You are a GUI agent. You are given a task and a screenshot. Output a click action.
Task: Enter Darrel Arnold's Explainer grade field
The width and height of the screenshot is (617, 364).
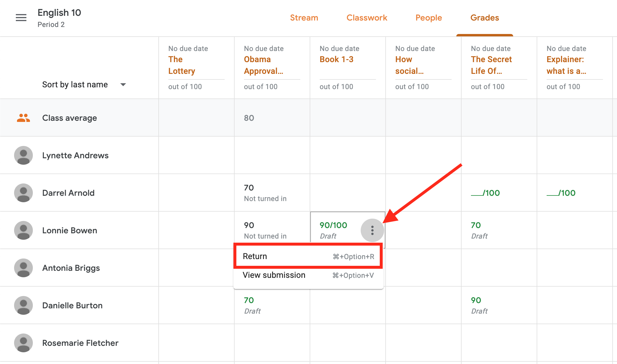561,193
